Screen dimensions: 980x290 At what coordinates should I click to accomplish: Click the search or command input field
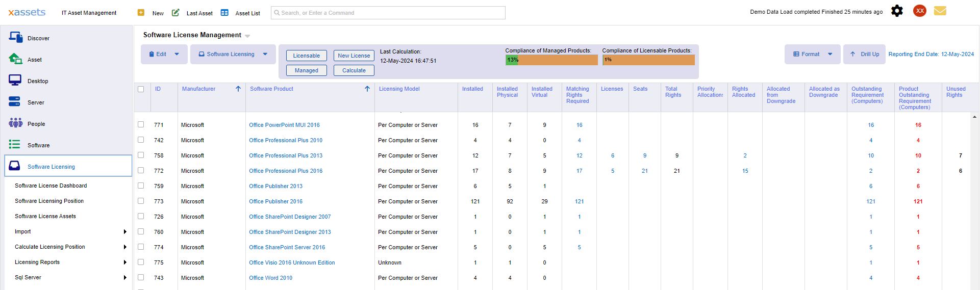(388, 13)
